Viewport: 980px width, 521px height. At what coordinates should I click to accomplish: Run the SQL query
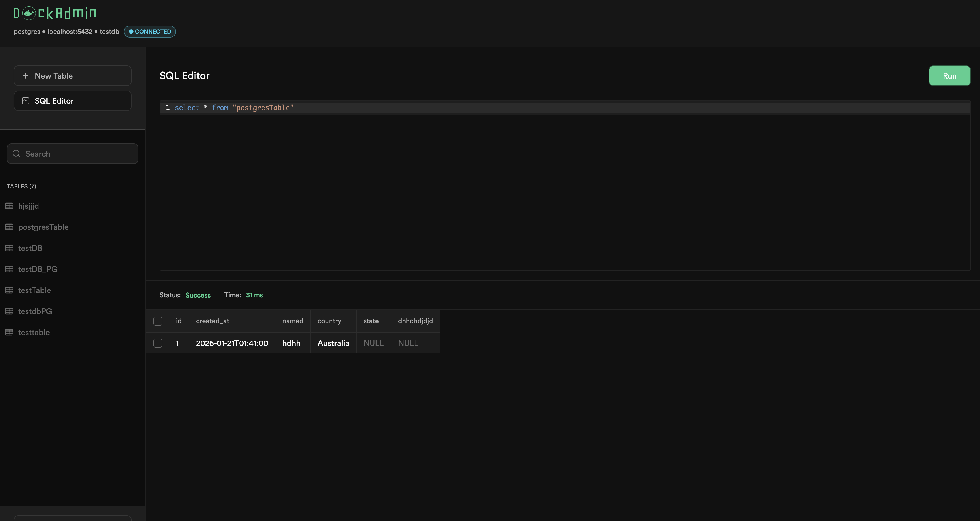pos(950,76)
